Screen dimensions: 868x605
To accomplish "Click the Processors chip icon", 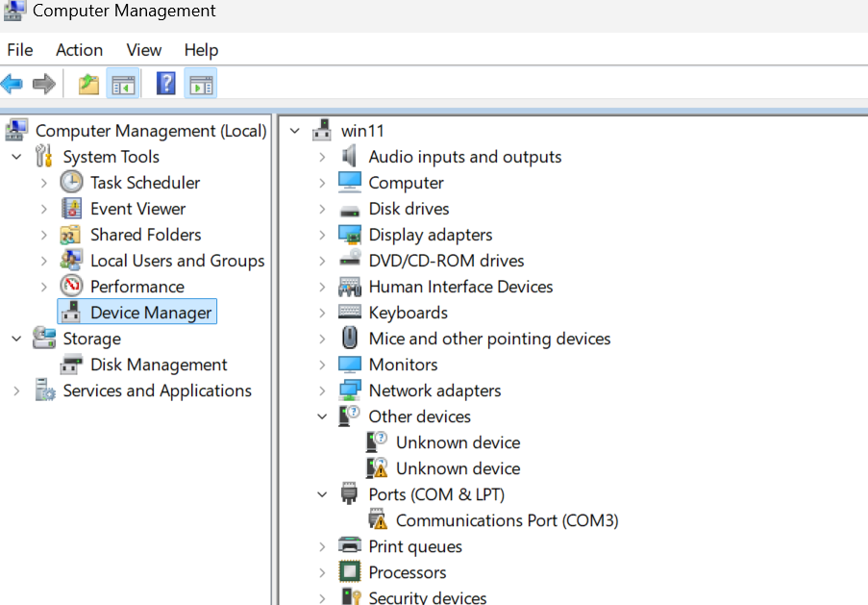I will pyautogui.click(x=350, y=571).
